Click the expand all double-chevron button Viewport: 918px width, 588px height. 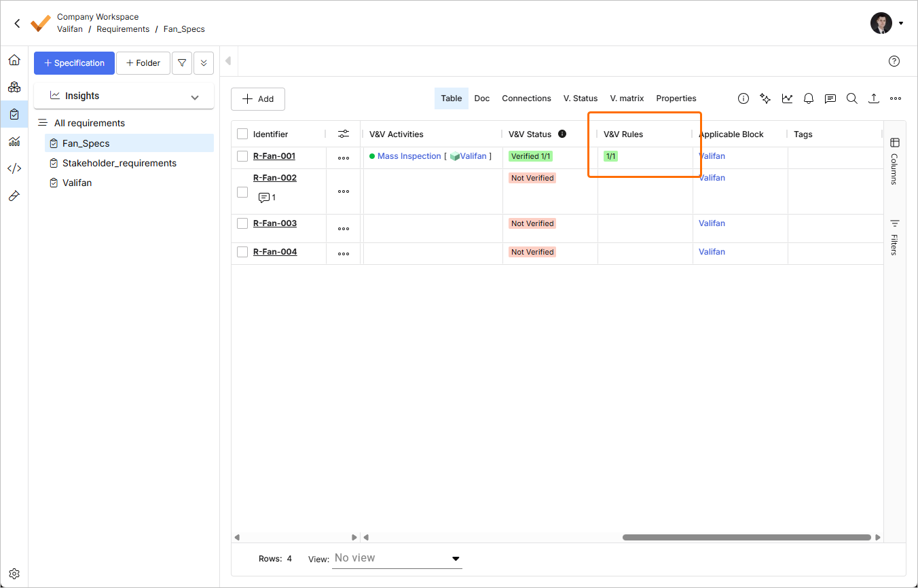[x=204, y=63]
